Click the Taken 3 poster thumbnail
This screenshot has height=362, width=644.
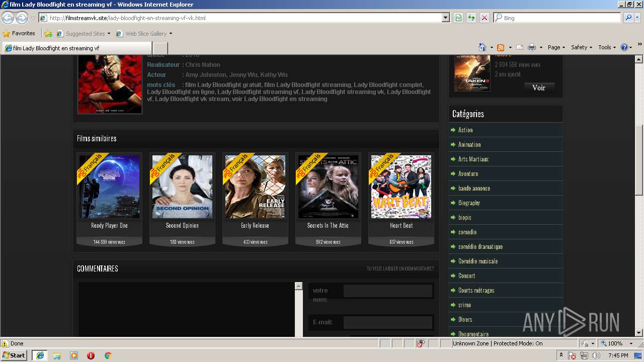pos(472,73)
